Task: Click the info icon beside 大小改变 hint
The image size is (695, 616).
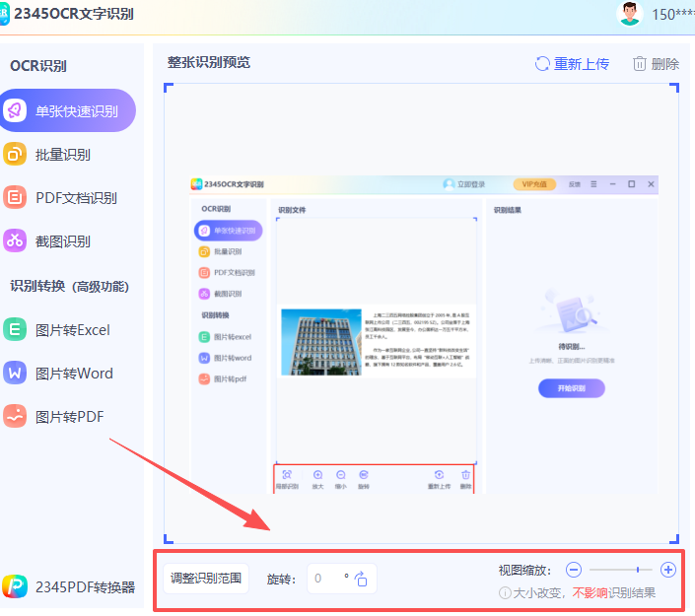Action: 505,593
